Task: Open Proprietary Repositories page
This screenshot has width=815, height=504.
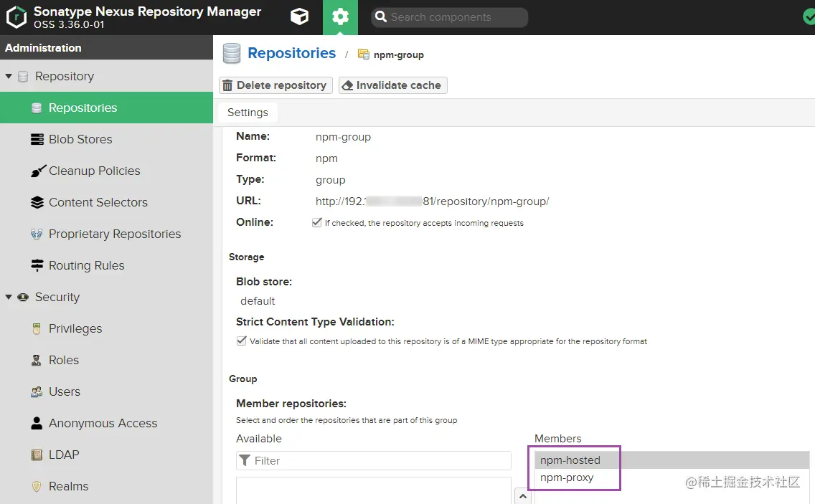Action: [114, 234]
